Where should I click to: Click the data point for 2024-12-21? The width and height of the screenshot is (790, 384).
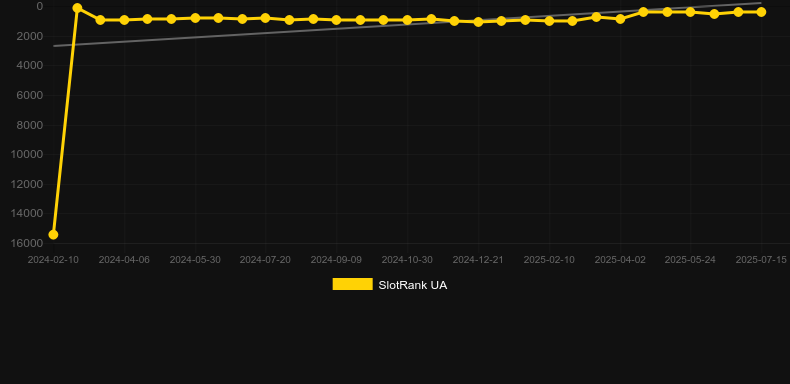[x=478, y=22]
